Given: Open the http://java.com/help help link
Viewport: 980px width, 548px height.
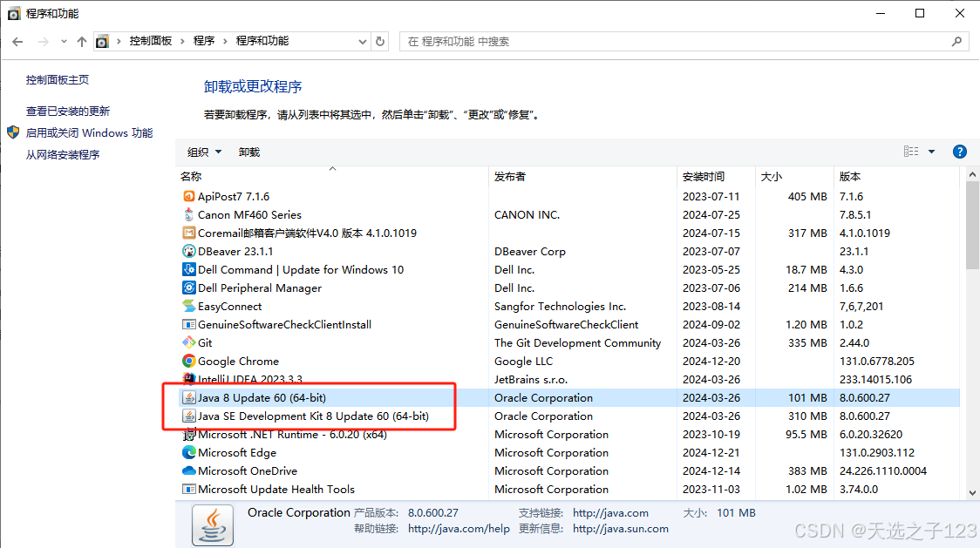Looking at the screenshot, I should (459, 529).
